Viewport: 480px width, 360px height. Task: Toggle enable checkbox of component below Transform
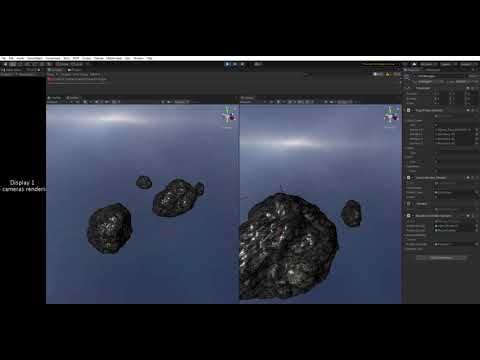pos(409,110)
